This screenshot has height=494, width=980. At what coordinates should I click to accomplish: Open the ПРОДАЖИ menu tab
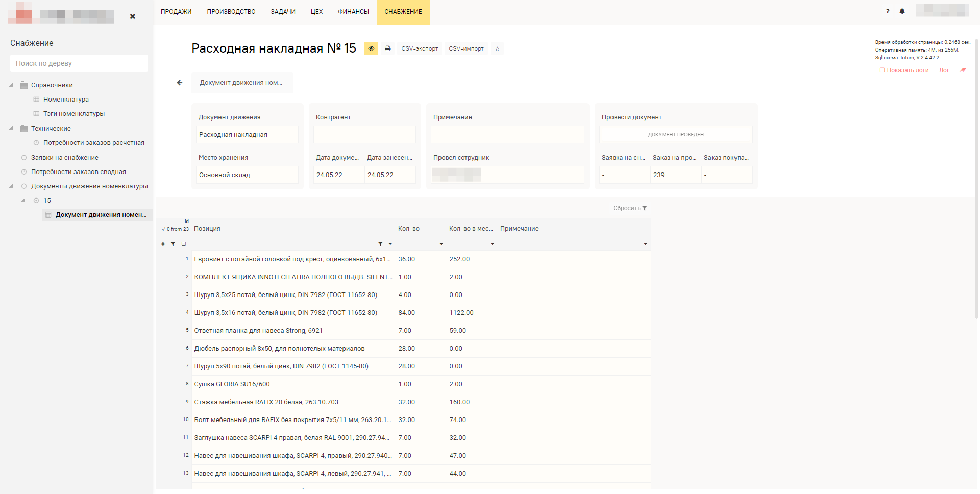176,12
